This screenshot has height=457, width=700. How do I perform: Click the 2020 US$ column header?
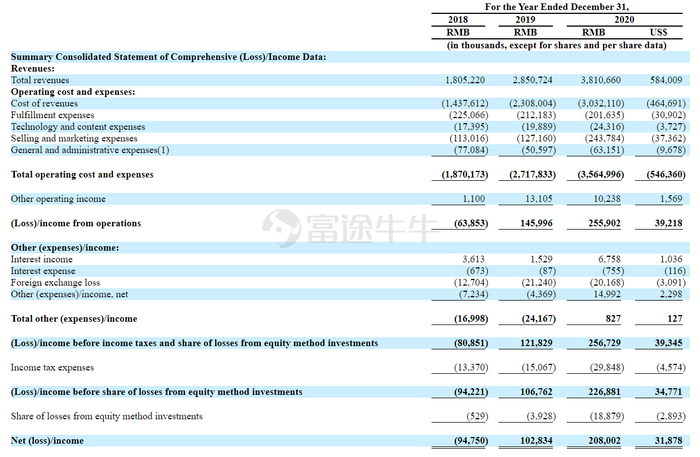(658, 33)
